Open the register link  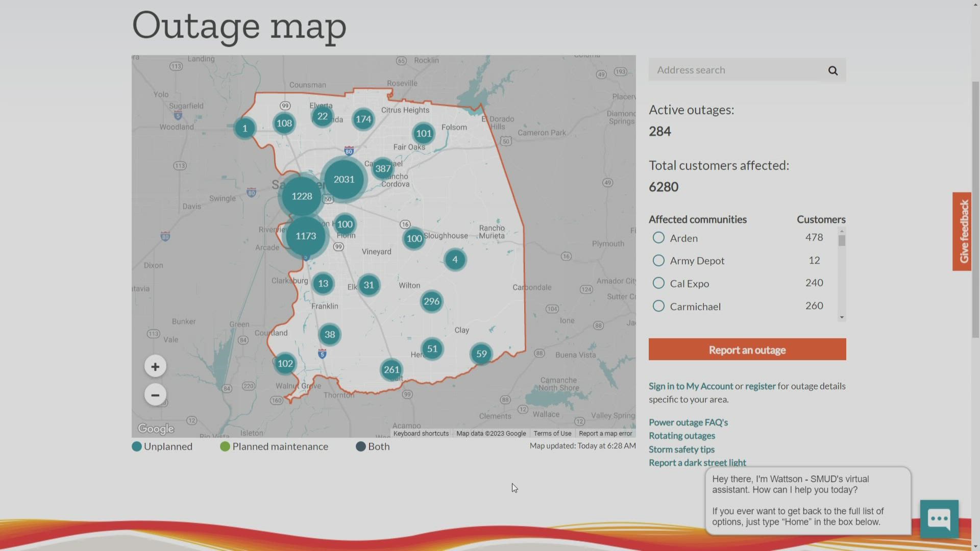[x=760, y=386]
